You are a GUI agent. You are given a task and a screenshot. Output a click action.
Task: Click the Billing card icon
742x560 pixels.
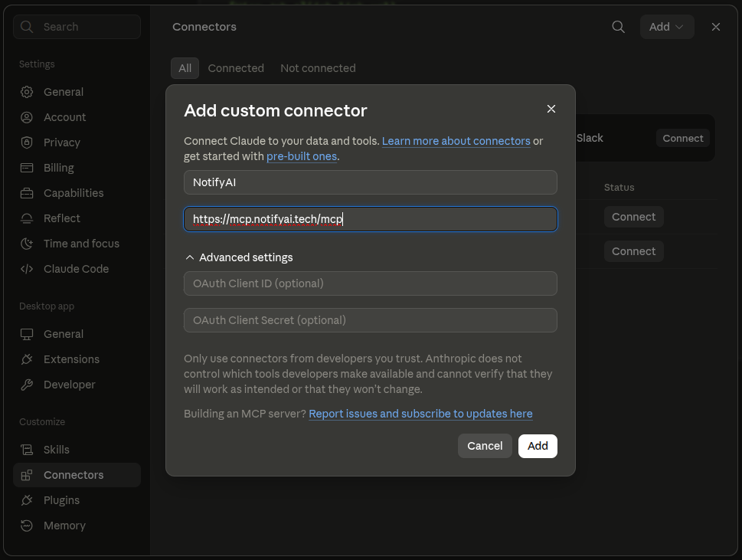click(x=27, y=168)
